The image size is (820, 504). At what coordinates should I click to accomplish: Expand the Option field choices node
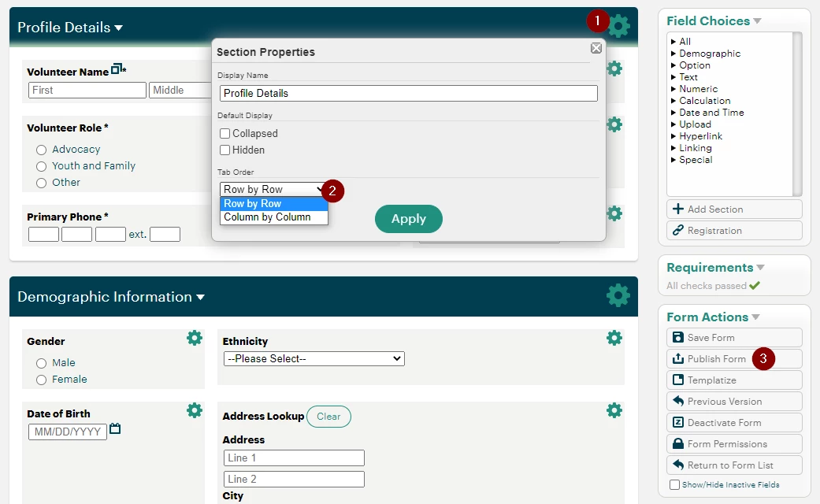click(x=673, y=65)
